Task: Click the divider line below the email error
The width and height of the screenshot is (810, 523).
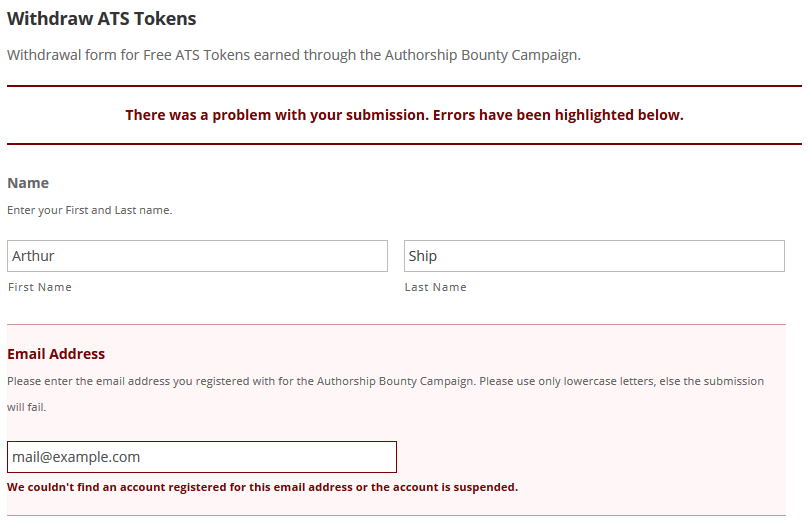Action: (396, 515)
